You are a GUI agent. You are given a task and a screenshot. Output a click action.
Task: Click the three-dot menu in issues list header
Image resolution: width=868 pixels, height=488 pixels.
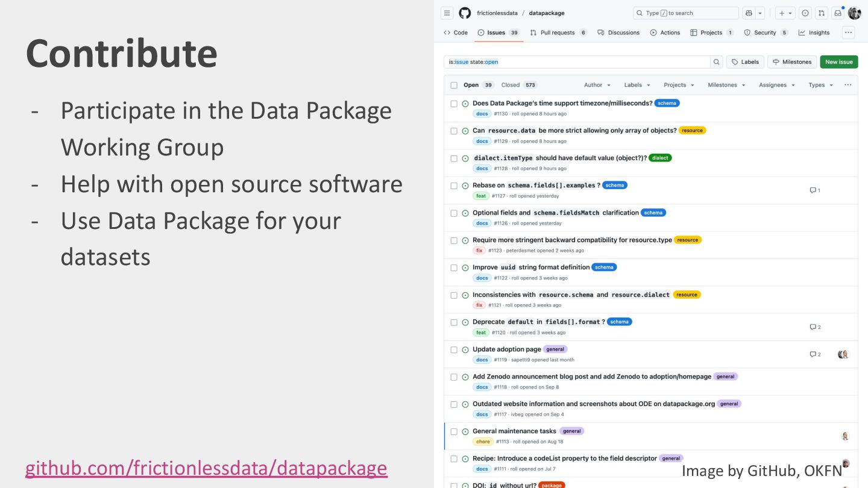pyautogui.click(x=848, y=85)
